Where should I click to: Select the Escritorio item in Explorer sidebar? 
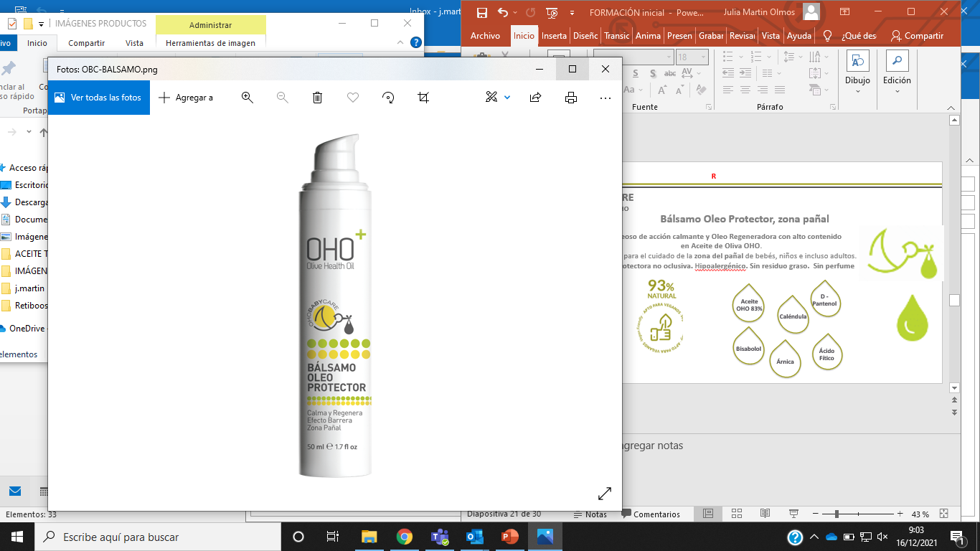(25, 185)
